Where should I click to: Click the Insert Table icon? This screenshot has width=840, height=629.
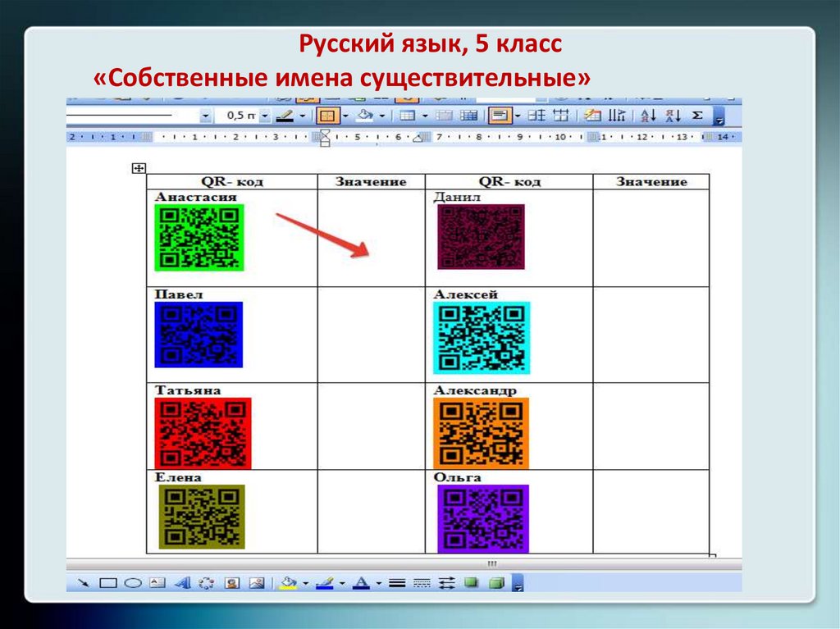coord(408,115)
